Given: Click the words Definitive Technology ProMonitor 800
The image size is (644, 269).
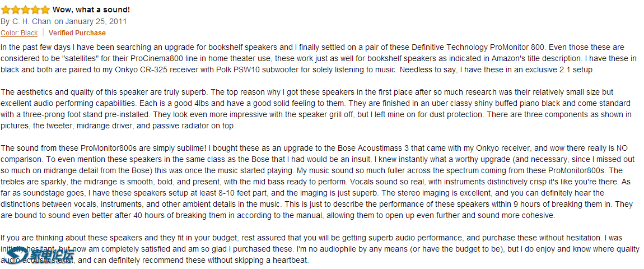Looking at the screenshot, I should tap(478, 47).
